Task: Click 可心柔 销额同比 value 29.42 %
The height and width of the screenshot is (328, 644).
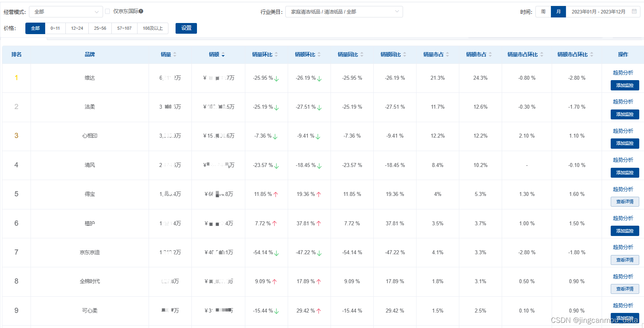Action: pos(395,311)
